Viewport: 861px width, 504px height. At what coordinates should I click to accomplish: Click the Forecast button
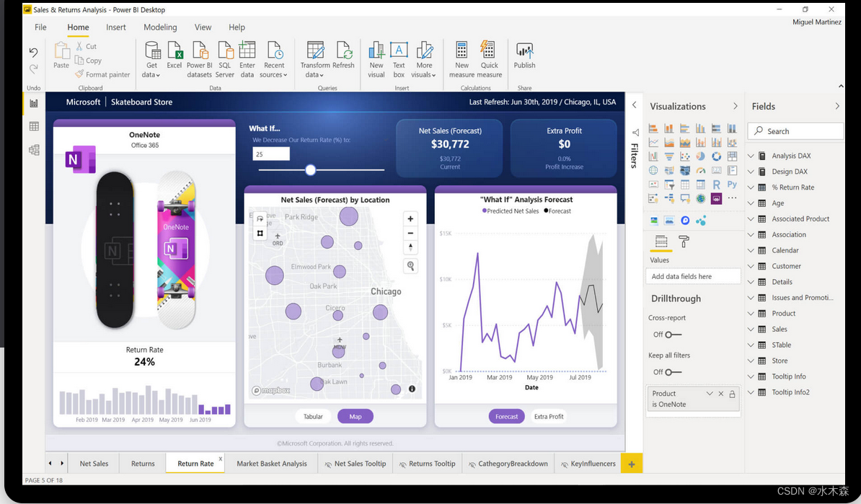[x=506, y=416]
